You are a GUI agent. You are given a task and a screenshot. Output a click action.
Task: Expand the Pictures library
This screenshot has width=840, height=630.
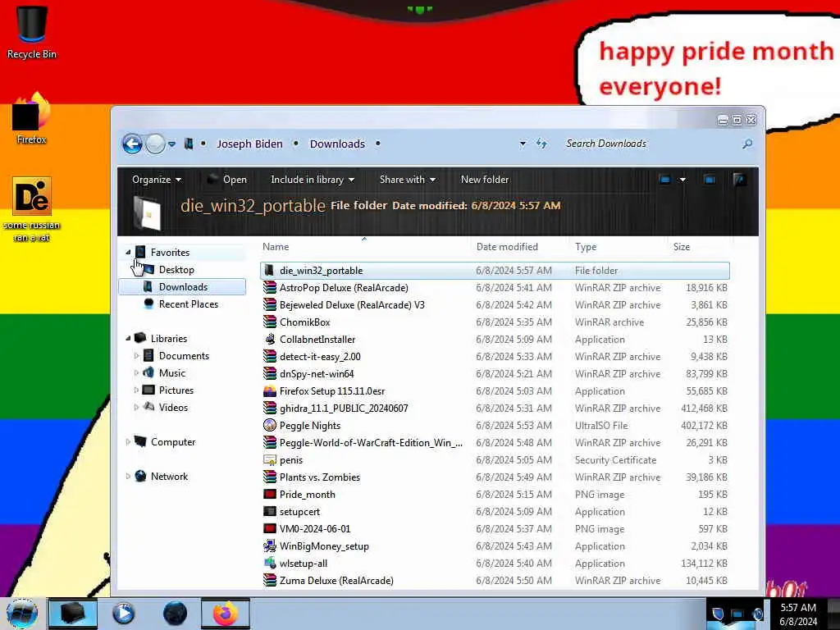click(136, 390)
